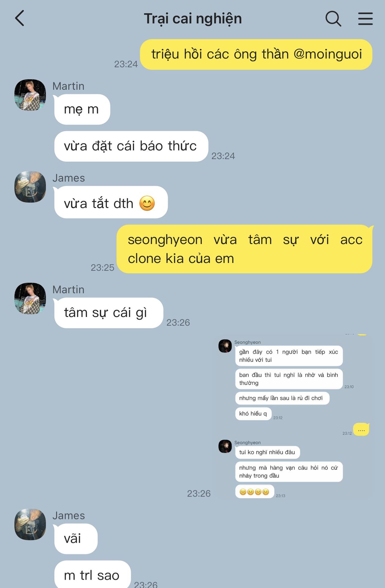Open the shared Seonghyeon chat screenshot
Screen dimensions: 385x588
[293, 417]
